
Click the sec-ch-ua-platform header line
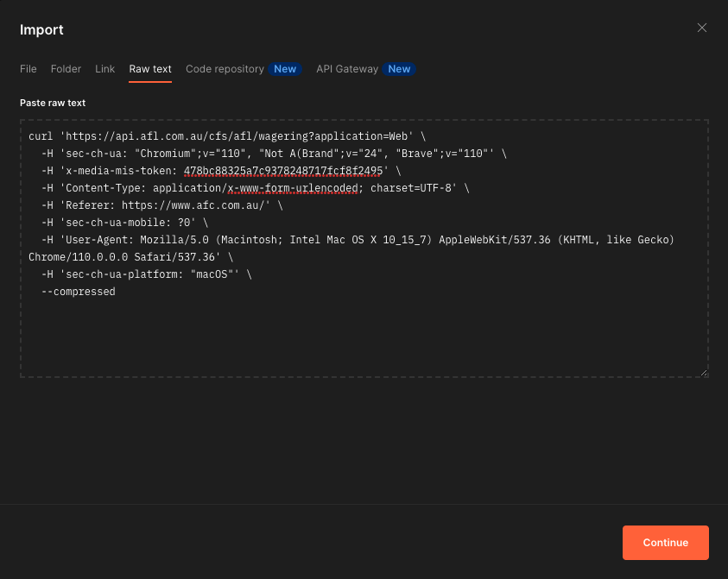(147, 274)
